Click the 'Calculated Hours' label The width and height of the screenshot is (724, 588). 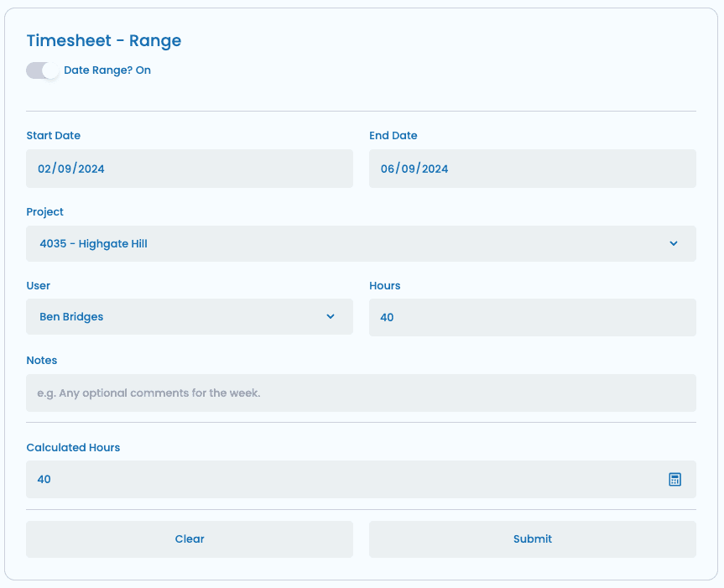(x=73, y=448)
